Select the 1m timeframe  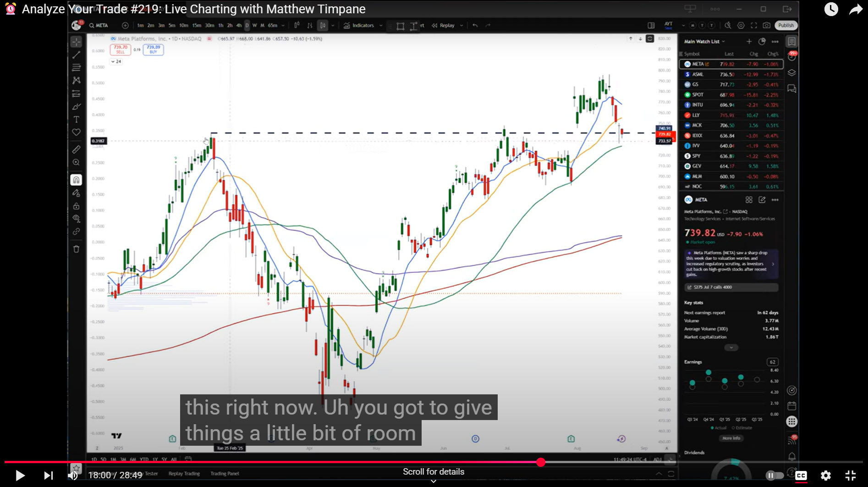tap(140, 25)
